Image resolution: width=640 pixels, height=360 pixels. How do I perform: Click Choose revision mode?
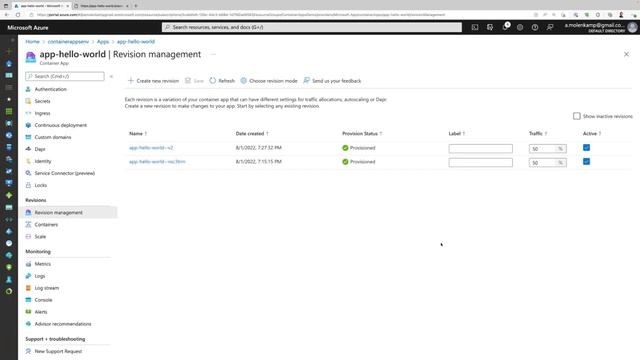pyautogui.click(x=269, y=81)
